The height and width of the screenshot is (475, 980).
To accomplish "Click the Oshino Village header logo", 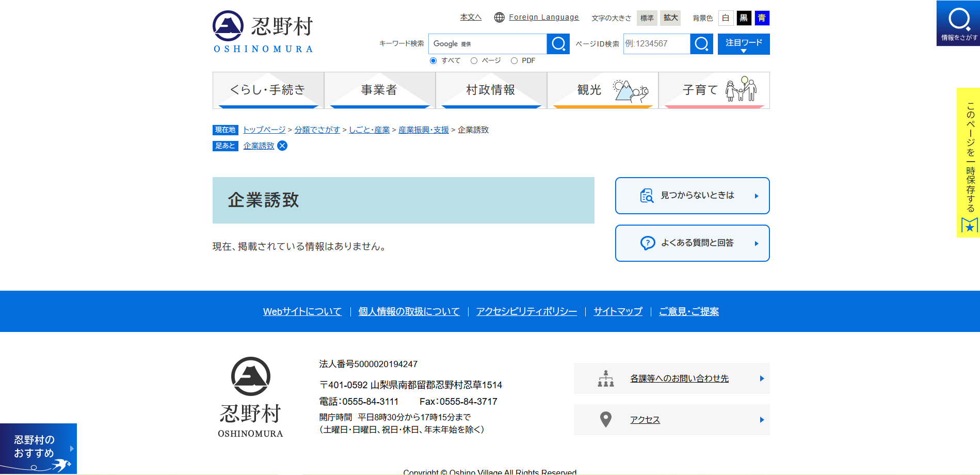I will [263, 32].
